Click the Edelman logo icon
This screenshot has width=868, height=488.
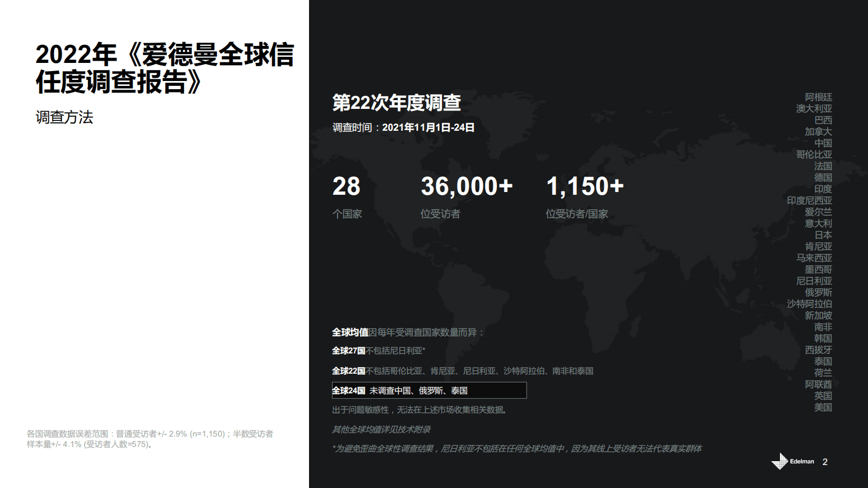click(779, 461)
